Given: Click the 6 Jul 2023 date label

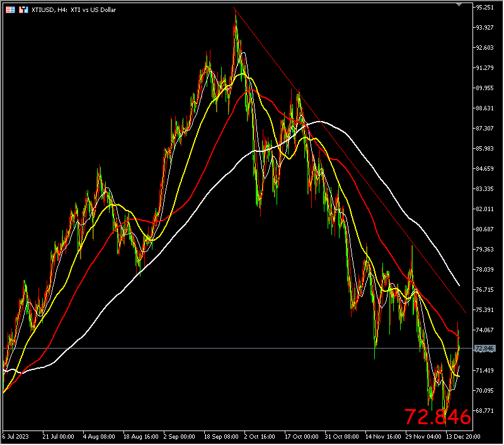Looking at the screenshot, I should tap(15, 437).
